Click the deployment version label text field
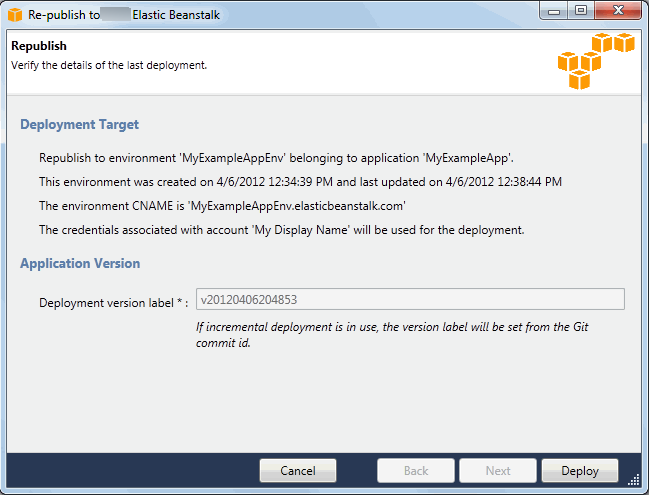The width and height of the screenshot is (649, 495). [x=411, y=300]
